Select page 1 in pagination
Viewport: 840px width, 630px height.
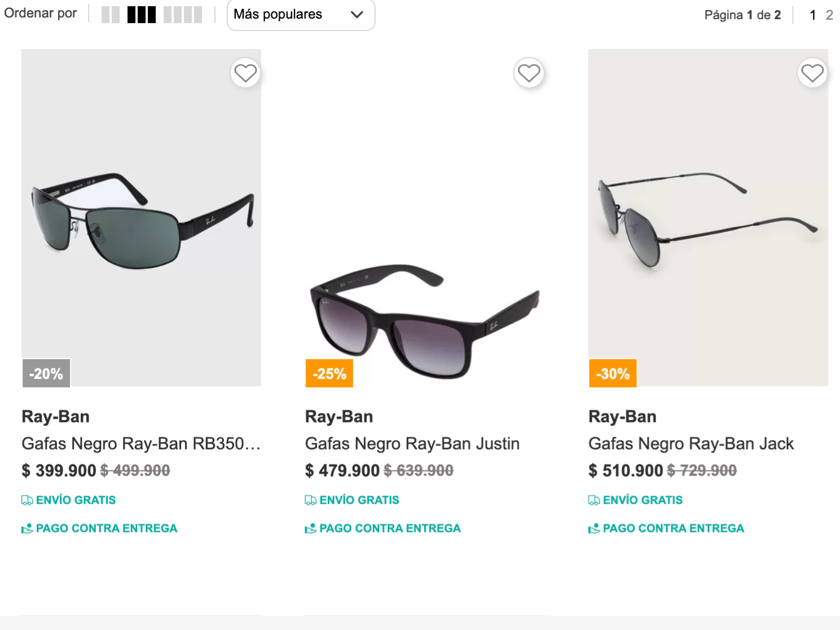click(813, 15)
